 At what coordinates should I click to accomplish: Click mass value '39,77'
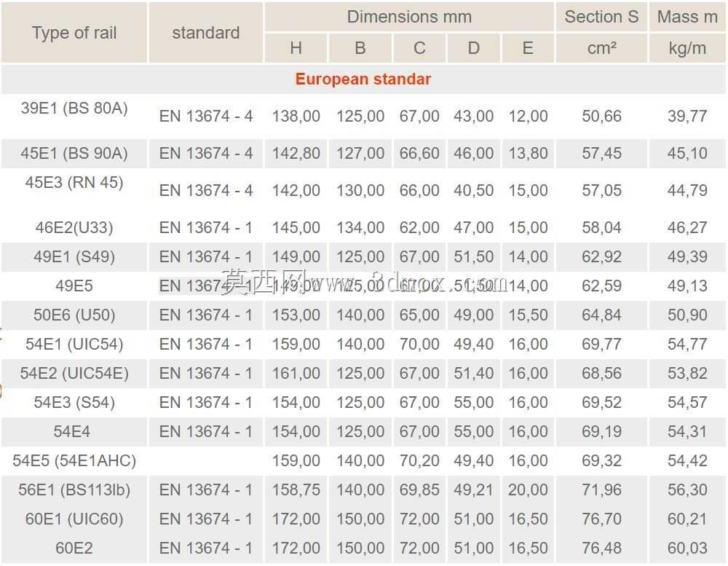click(687, 116)
